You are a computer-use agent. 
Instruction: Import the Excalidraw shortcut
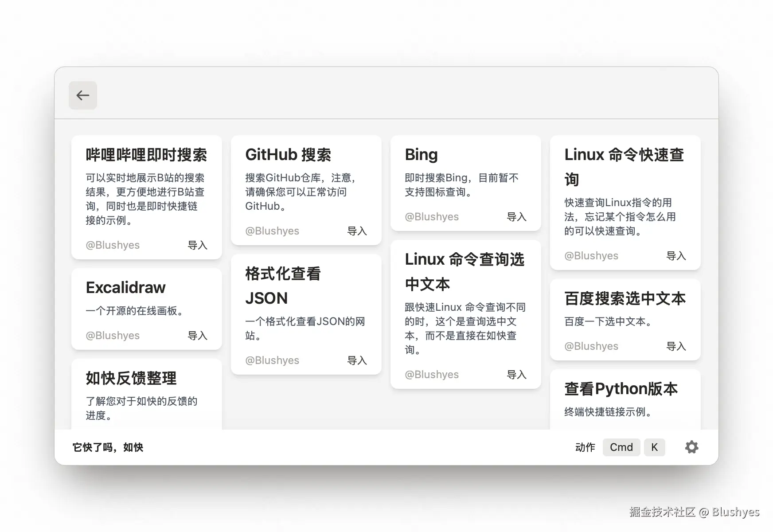198,336
